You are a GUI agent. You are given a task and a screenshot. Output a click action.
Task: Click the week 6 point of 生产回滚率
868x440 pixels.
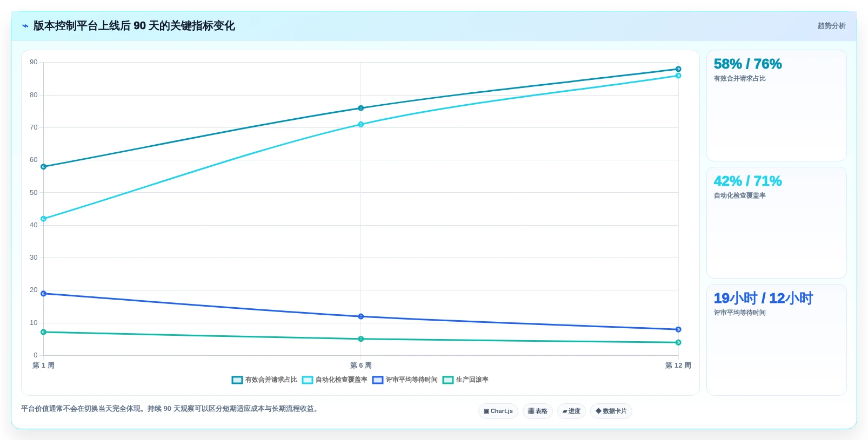tap(361, 339)
